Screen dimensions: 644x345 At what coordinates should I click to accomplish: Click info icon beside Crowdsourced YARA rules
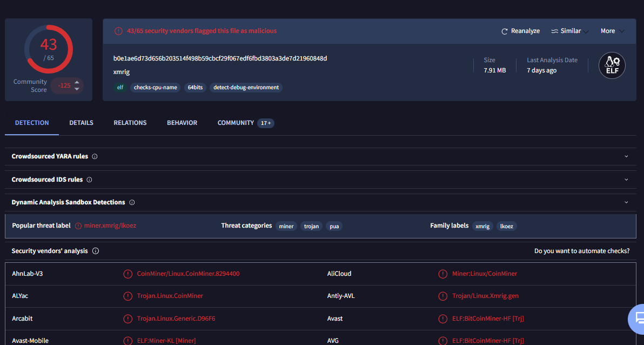(95, 156)
